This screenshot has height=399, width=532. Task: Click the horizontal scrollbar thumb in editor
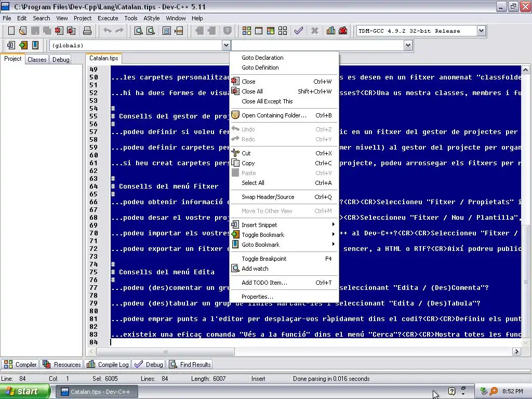pos(166,352)
